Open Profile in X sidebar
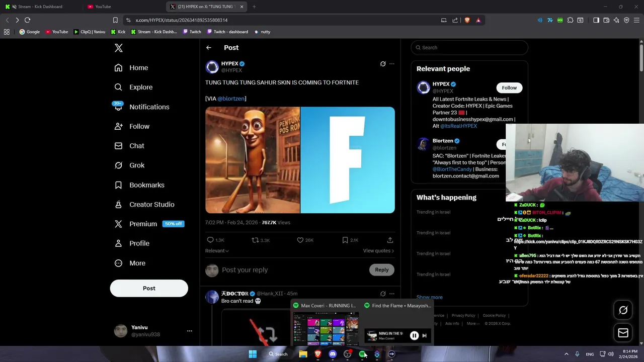 click(x=132, y=243)
